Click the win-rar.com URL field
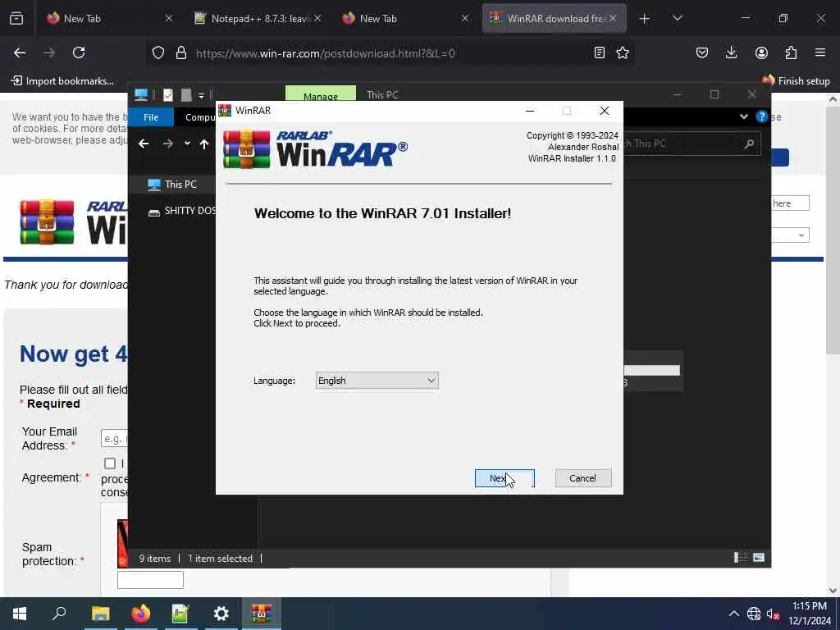 click(390, 53)
